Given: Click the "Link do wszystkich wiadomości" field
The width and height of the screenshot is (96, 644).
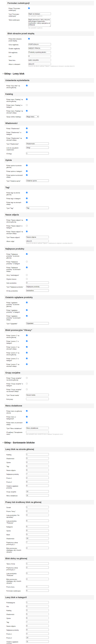Looking at the screenshot, I should point(37,148).
